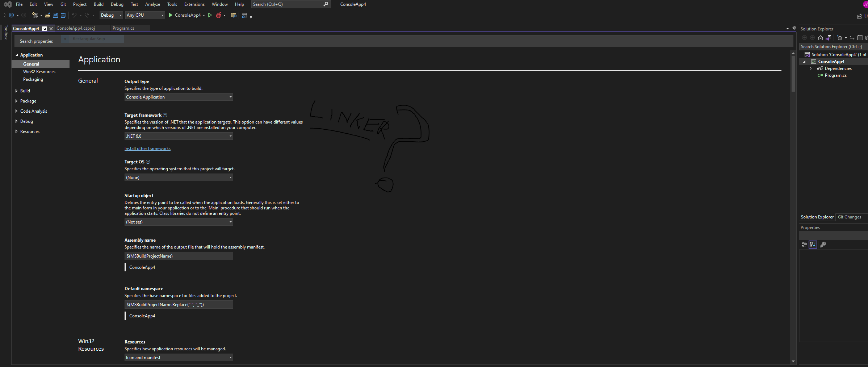Image resolution: width=868 pixels, height=367 pixels.
Task: Open the Live Share sharing icon
Action: click(x=860, y=16)
